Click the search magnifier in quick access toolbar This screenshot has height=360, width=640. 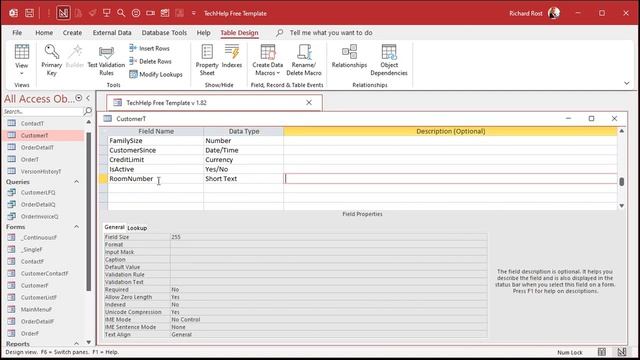click(121, 13)
